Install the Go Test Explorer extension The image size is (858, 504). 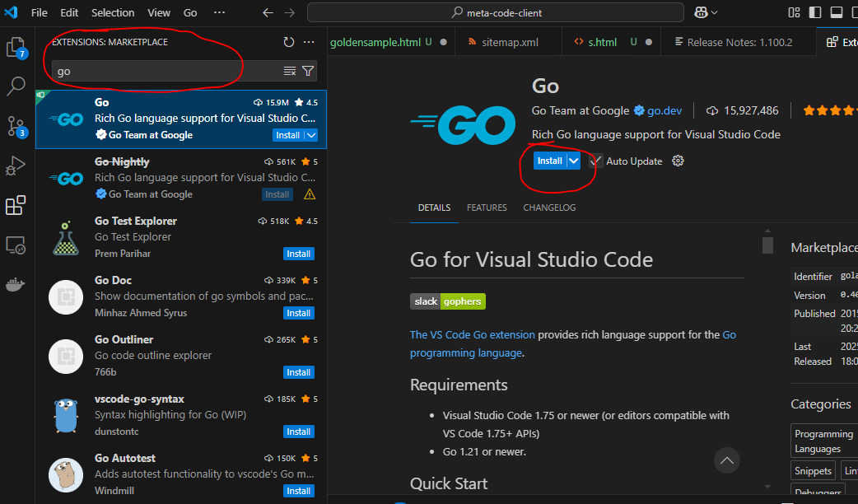tap(299, 254)
